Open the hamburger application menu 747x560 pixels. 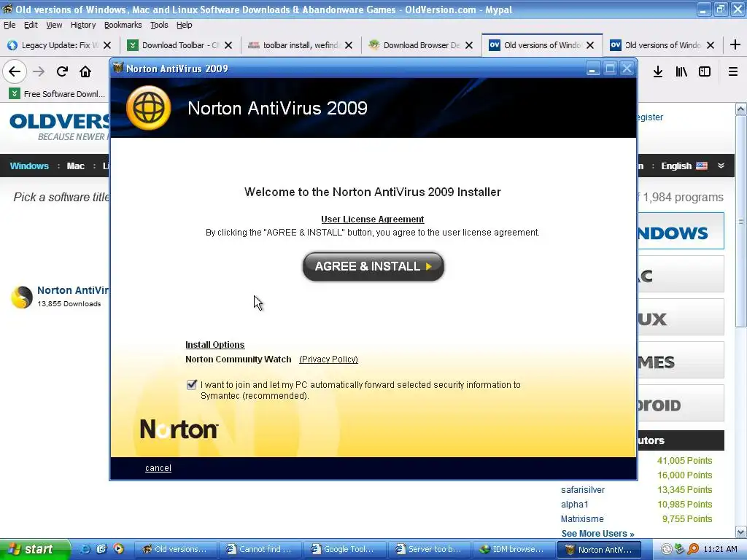tap(733, 71)
